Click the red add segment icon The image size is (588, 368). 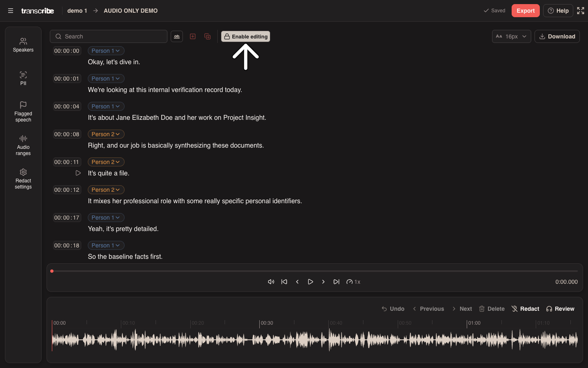click(x=193, y=36)
